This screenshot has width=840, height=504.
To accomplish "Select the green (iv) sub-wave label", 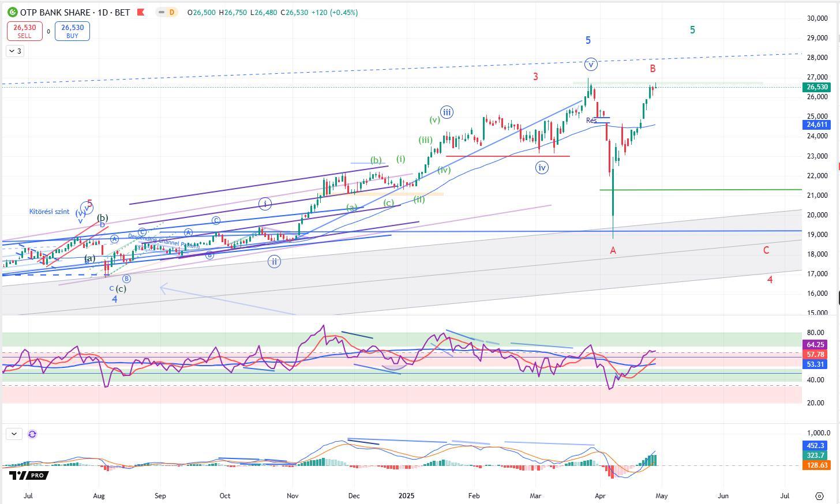I will click(x=444, y=170).
